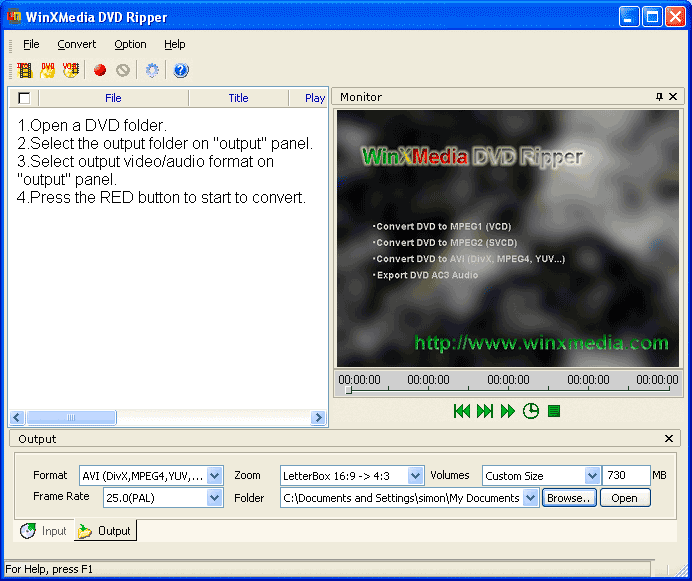The image size is (692, 581).
Task: Click the WinXMedia app icon in the title bar
Action: pos(14,17)
